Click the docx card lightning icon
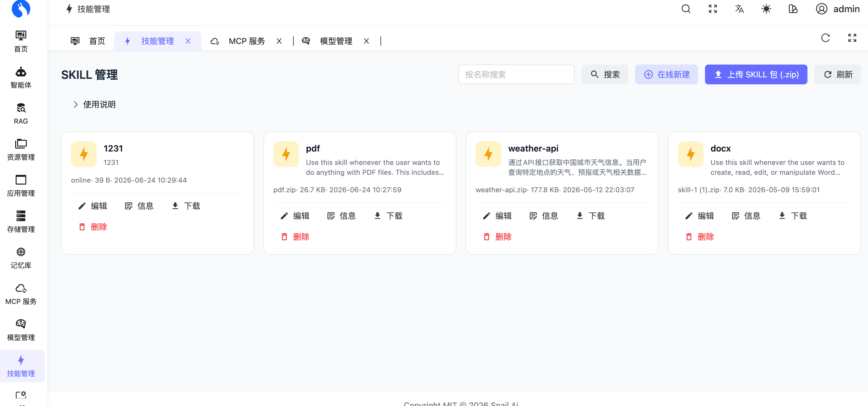868x406 pixels. (690, 154)
